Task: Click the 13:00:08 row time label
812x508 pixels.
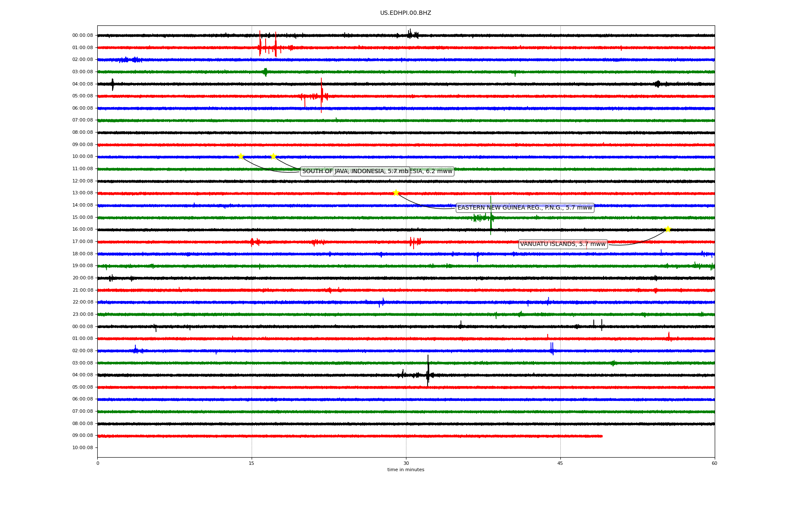Action: (x=82, y=193)
